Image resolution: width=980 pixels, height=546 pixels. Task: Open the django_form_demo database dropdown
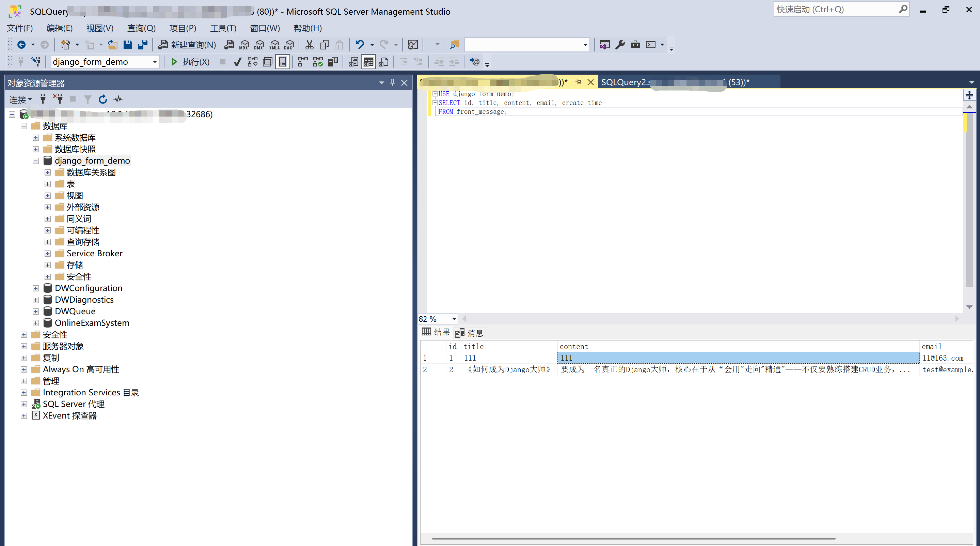155,62
